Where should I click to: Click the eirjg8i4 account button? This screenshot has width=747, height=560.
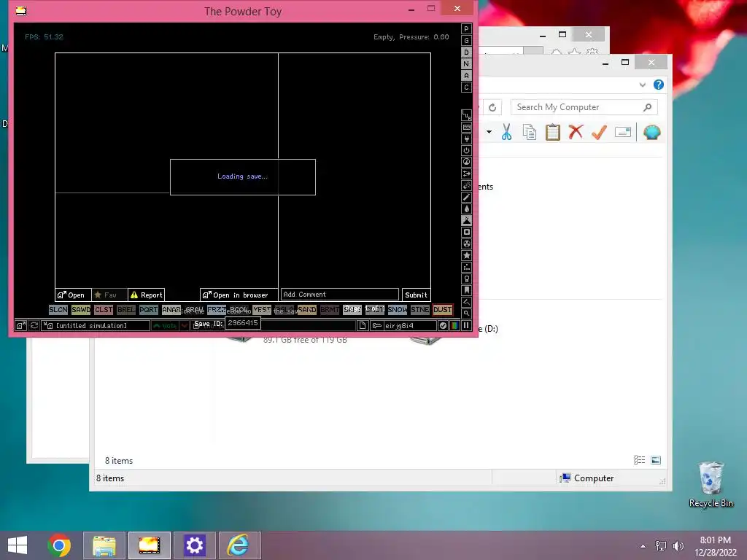pos(403,326)
